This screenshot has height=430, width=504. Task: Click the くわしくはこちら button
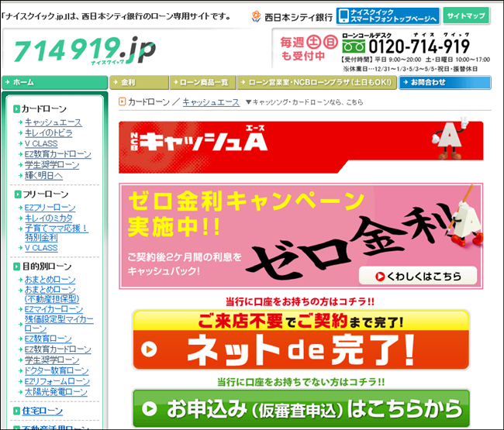[418, 276]
